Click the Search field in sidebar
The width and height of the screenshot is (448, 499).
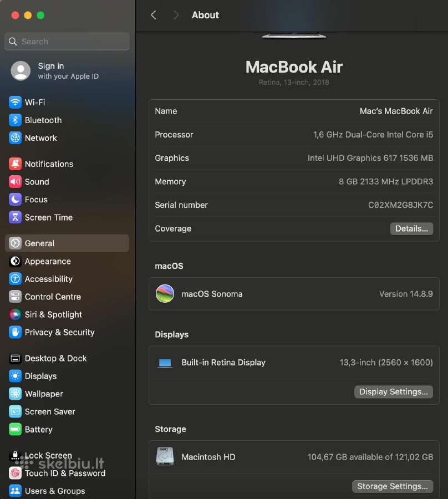67,42
